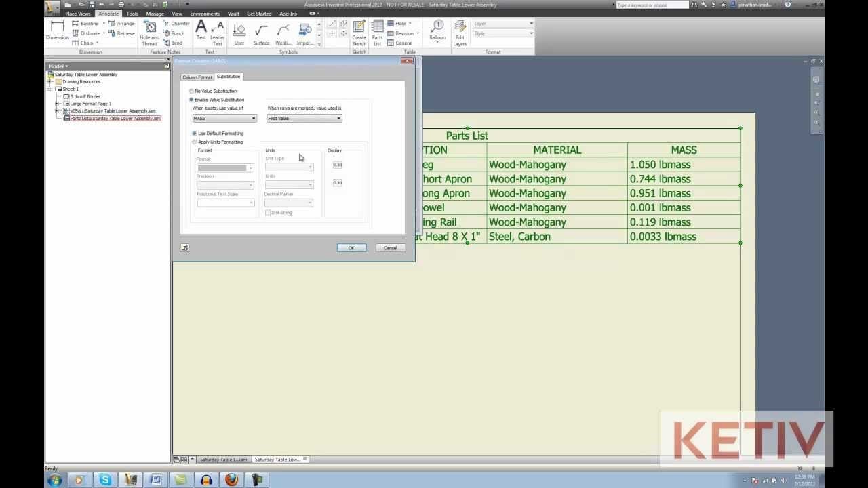Image resolution: width=868 pixels, height=488 pixels.
Task: Click the Import symbol tool
Action: coord(305,34)
